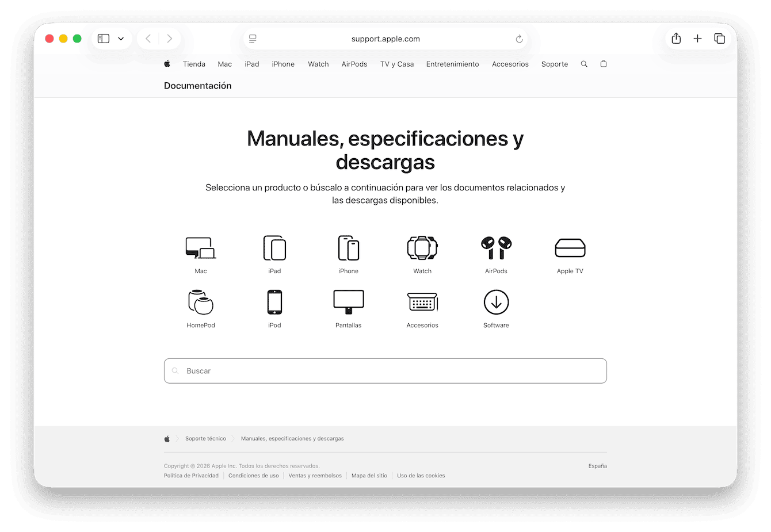Open the Entretenimiento menu item
Image resolution: width=771 pixels, height=532 pixels.
point(452,64)
